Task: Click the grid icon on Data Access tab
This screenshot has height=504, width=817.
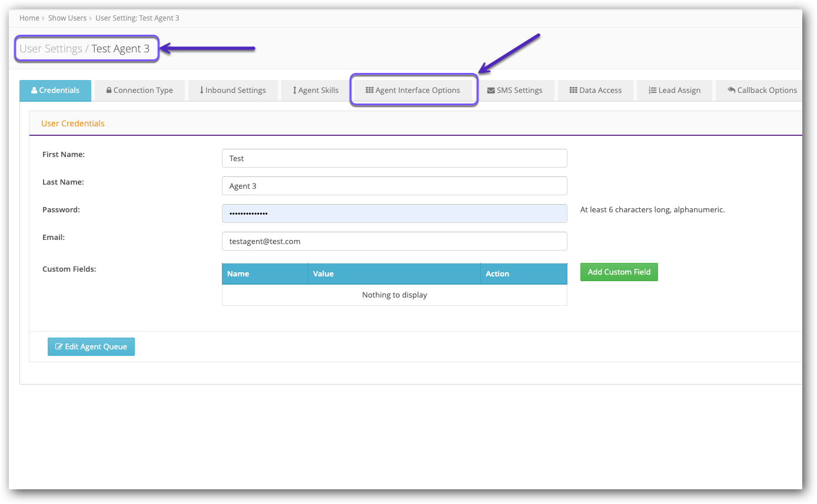Action: click(572, 90)
